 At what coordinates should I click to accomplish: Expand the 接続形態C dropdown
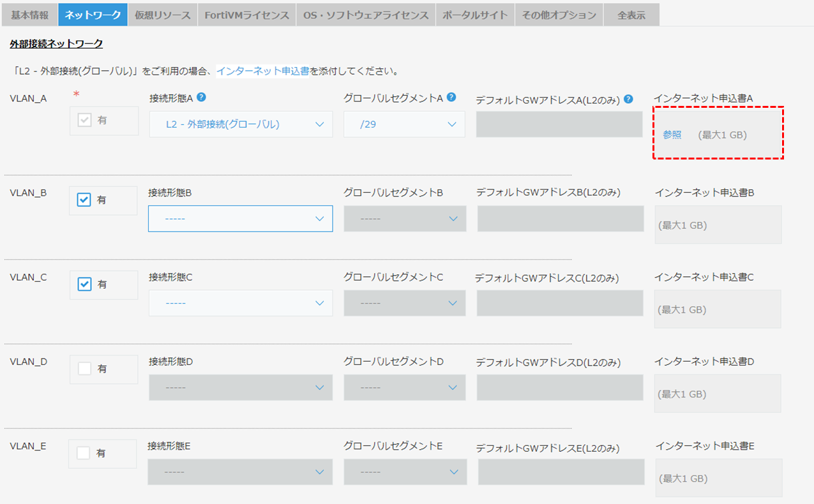pyautogui.click(x=241, y=303)
